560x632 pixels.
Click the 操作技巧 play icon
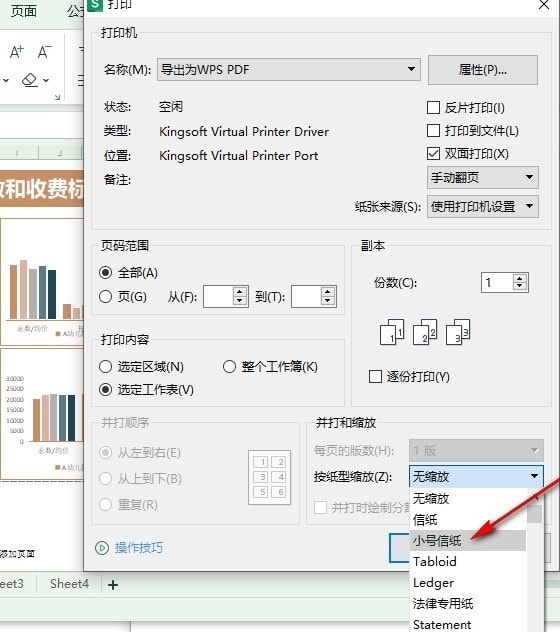click(x=102, y=548)
